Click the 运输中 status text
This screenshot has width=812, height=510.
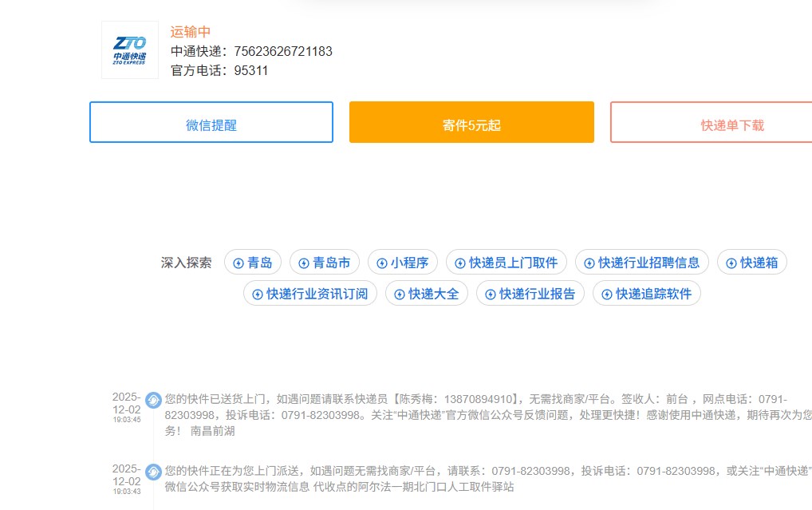pos(191,32)
